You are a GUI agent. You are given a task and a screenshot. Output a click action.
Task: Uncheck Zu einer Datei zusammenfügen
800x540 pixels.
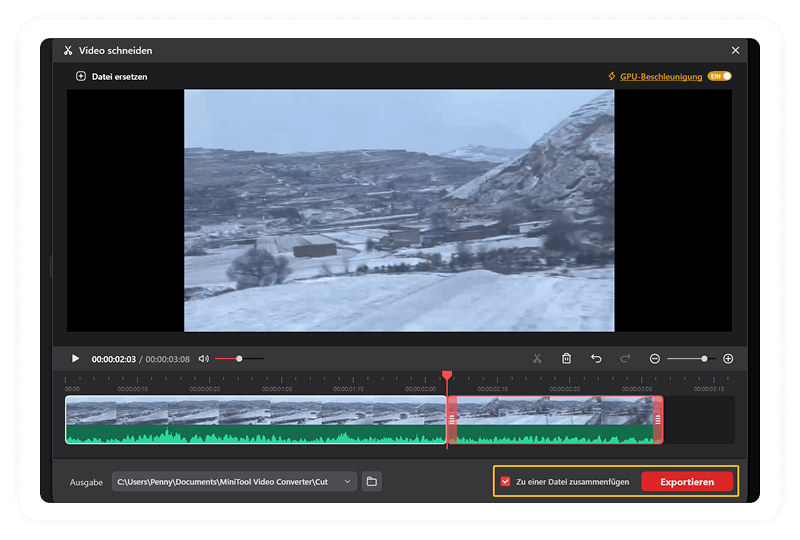(x=505, y=481)
